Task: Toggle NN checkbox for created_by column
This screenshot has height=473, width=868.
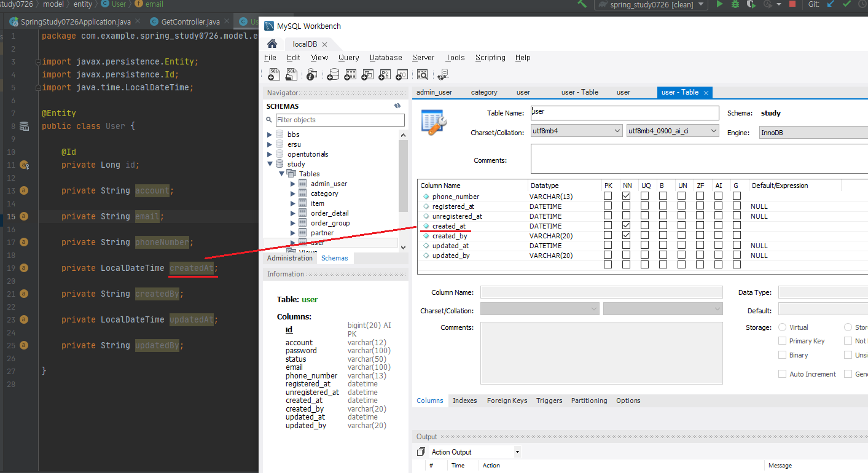Action: click(x=626, y=235)
